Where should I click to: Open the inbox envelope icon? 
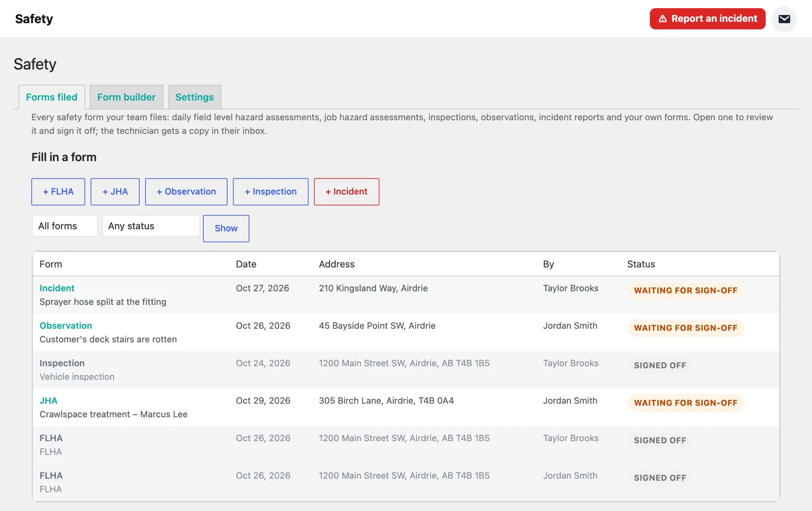pos(784,19)
